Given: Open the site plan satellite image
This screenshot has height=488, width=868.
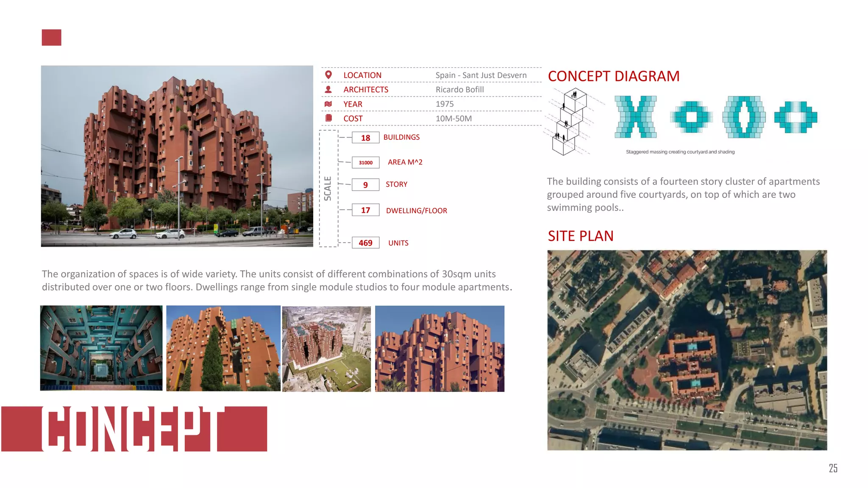Looking at the screenshot, I should pyautogui.click(x=687, y=350).
